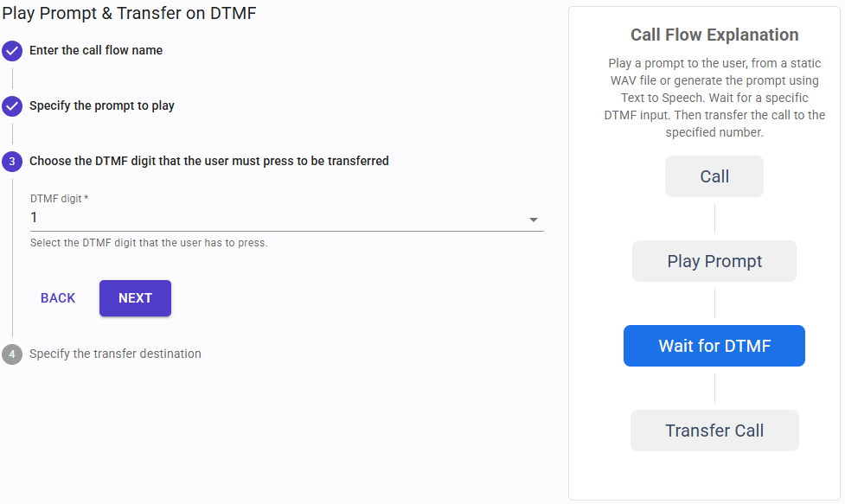The width and height of the screenshot is (845, 504).
Task: Go back with the BACK button
Action: 58,298
